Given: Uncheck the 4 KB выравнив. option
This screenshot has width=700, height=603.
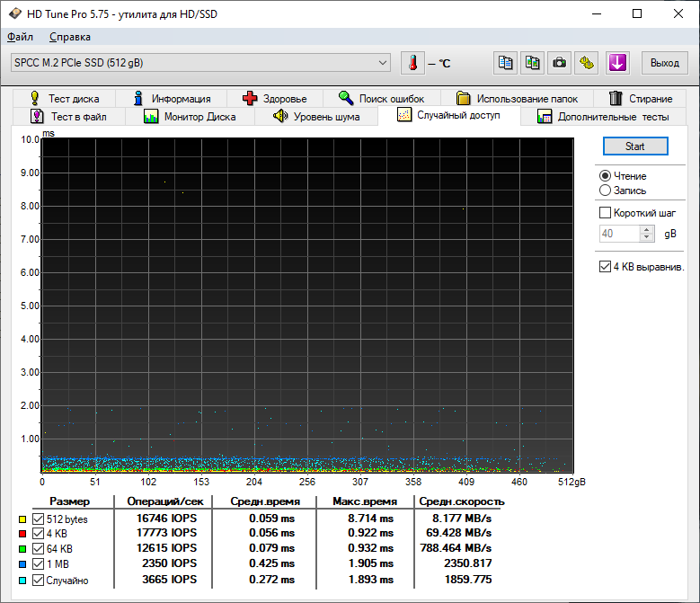Looking at the screenshot, I should click(605, 267).
